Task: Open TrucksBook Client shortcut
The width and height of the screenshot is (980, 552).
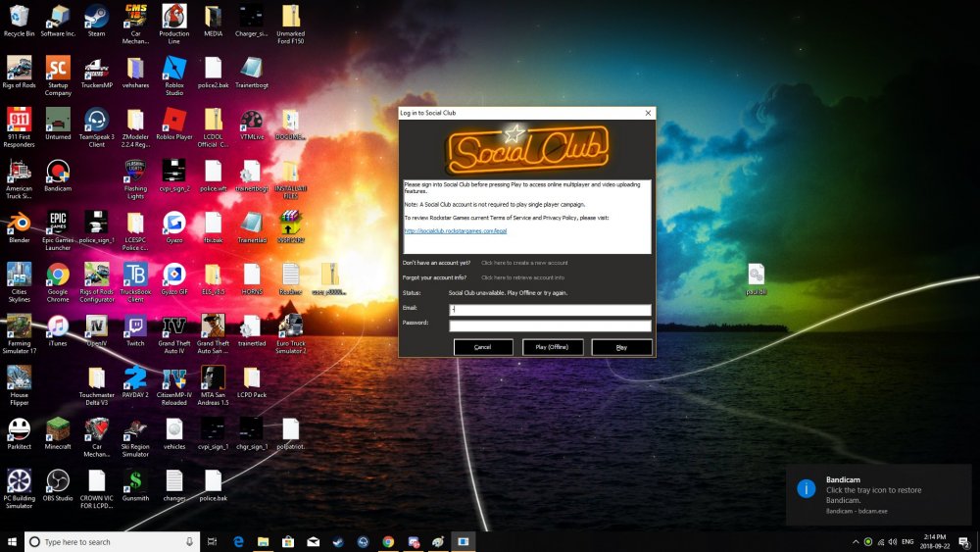Action: [135, 282]
